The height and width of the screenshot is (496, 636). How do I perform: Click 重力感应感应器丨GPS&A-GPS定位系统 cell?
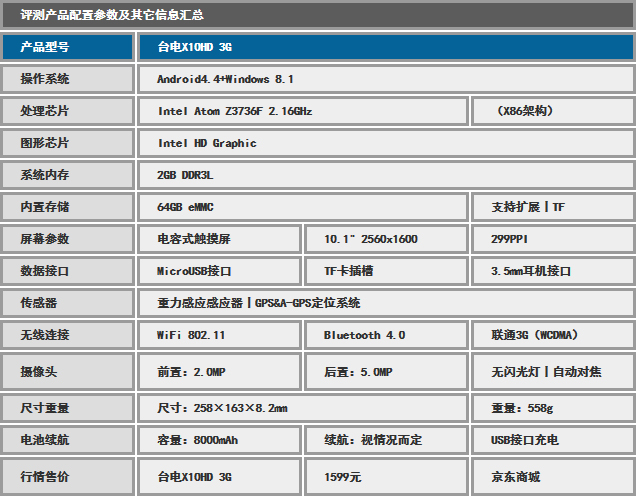pos(386,303)
